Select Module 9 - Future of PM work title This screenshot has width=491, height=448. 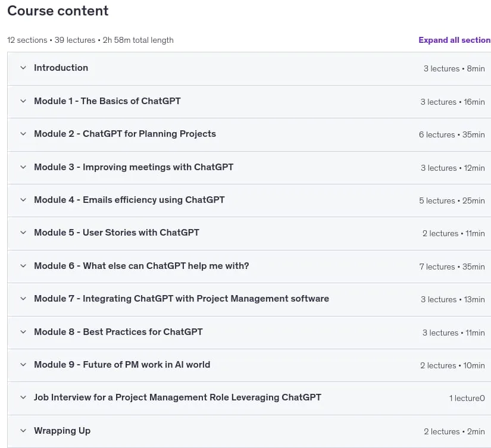coord(122,365)
